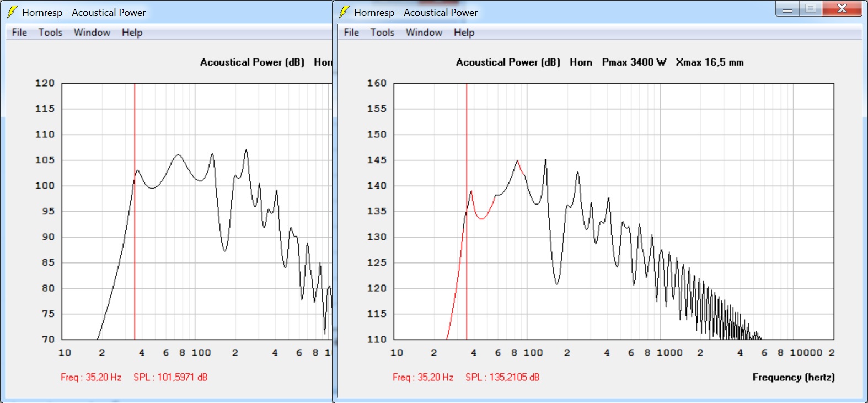The image size is (868, 403).
Task: Open Help menu in right Hornresp window
Action: tap(464, 33)
